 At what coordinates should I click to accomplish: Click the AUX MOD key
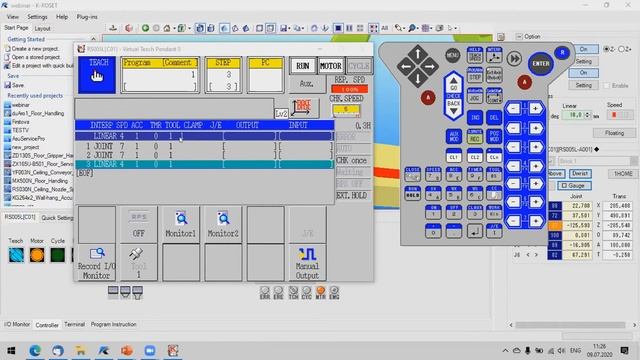pyautogui.click(x=453, y=136)
